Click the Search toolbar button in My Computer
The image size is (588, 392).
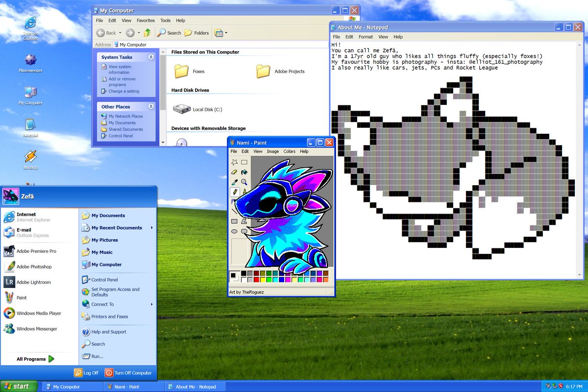tap(169, 33)
